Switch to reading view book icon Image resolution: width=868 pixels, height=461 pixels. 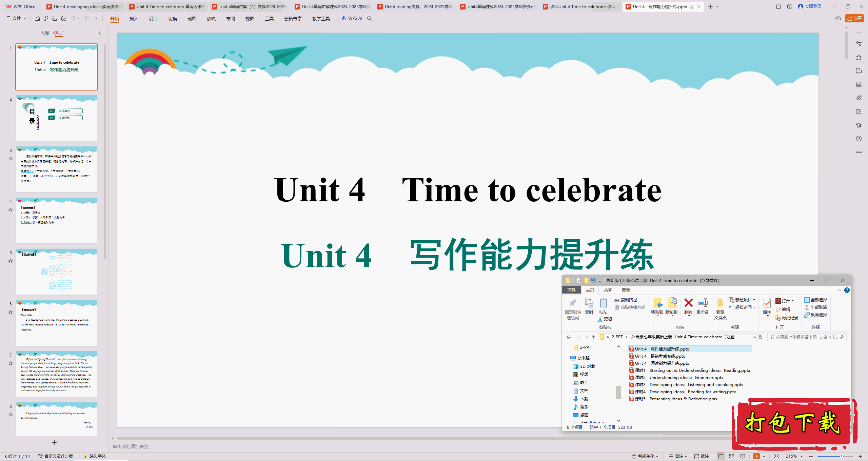(x=743, y=456)
